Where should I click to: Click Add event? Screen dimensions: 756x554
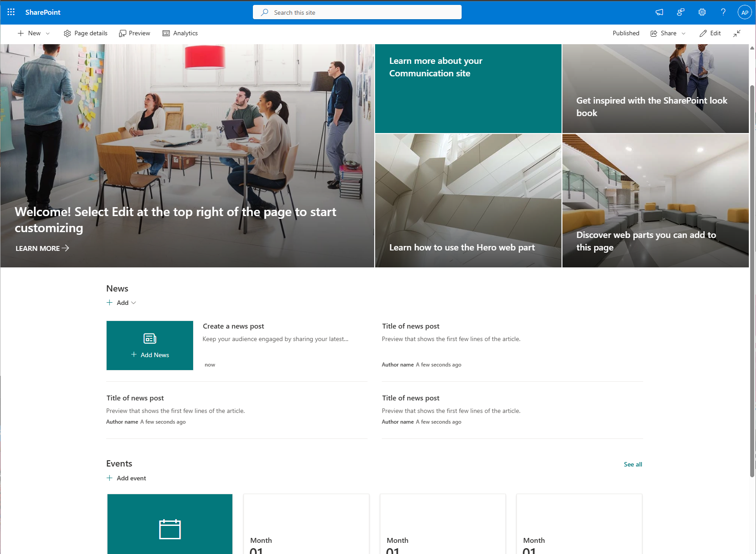click(x=126, y=478)
